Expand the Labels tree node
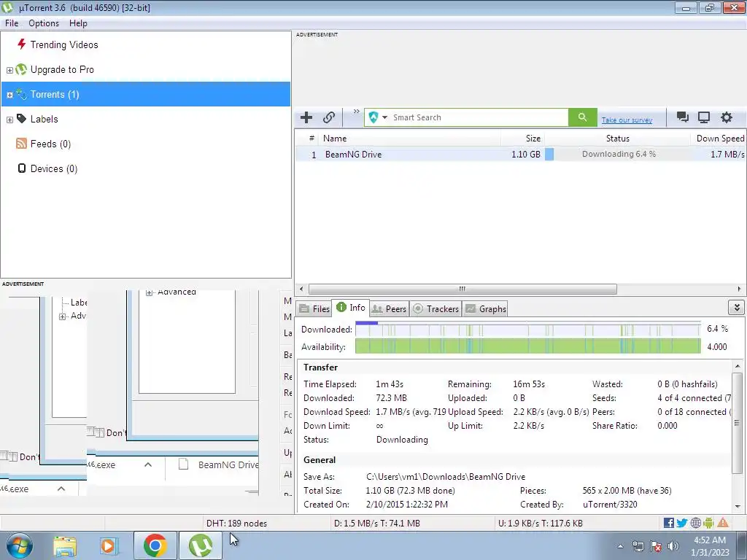The width and height of the screenshot is (747, 560). pos(9,120)
